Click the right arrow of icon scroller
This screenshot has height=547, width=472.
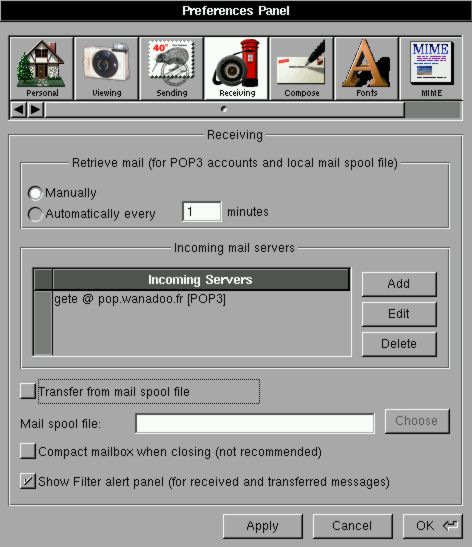pos(35,110)
